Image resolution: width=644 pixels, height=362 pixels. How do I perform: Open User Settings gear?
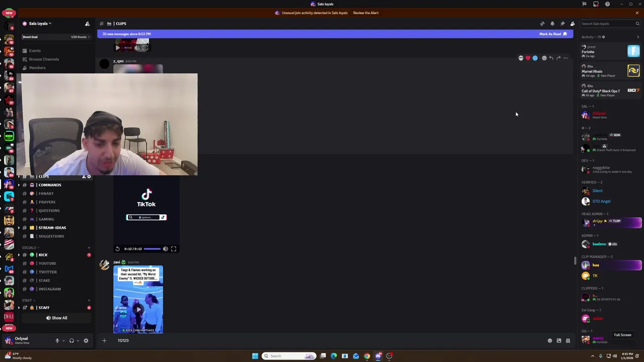coord(86,341)
